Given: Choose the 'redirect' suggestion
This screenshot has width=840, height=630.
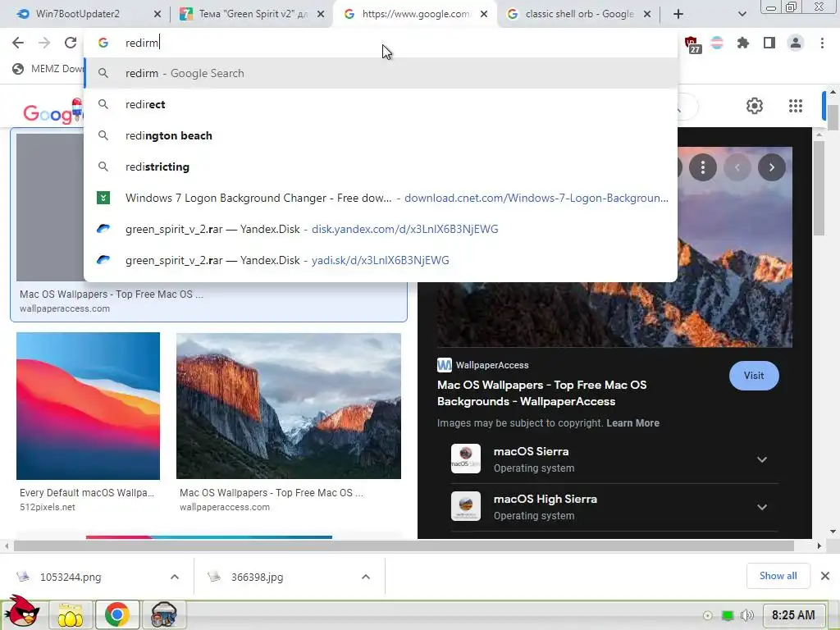Looking at the screenshot, I should point(381,104).
